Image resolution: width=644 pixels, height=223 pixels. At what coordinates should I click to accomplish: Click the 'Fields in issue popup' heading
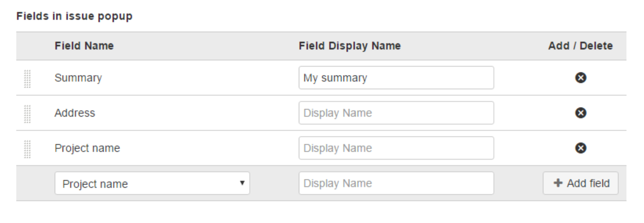pos(74,17)
